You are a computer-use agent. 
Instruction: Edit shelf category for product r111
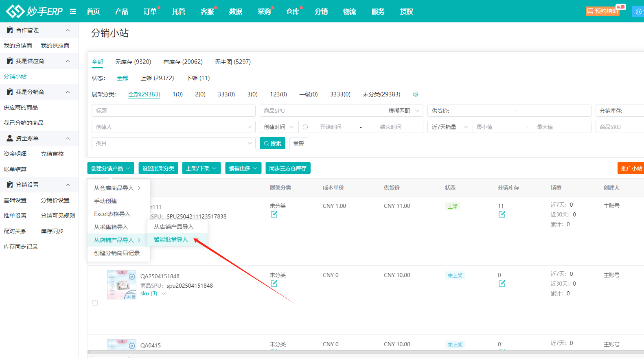274,214
